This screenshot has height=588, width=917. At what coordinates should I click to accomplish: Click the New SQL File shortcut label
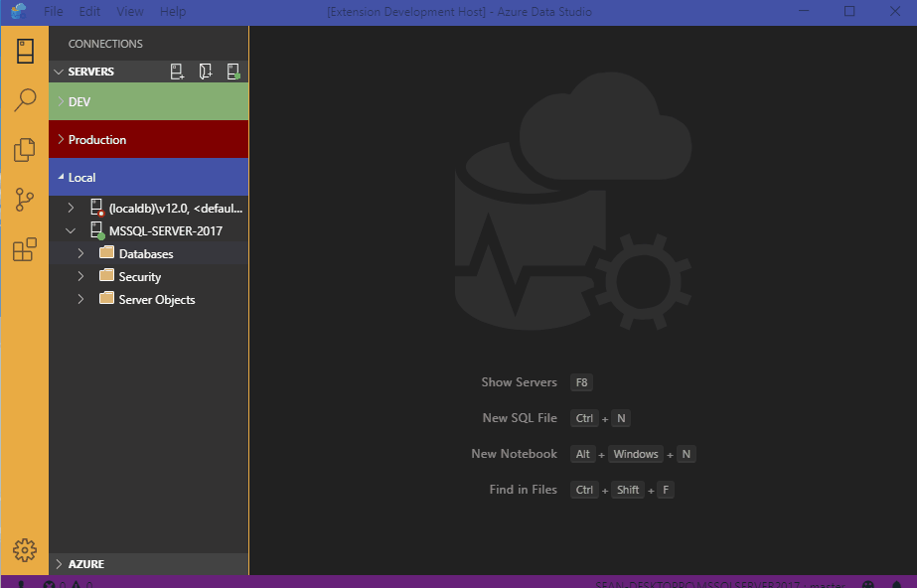(520, 418)
